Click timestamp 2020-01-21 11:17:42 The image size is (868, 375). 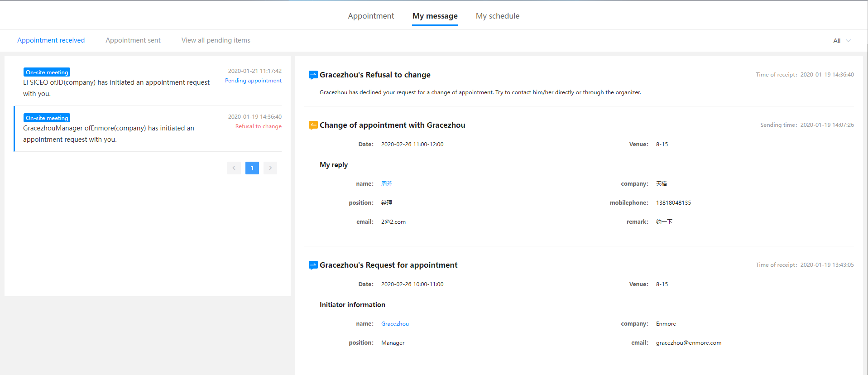tap(254, 71)
